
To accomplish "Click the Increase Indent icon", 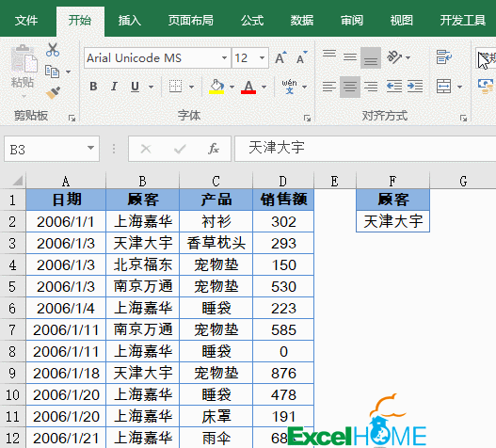I will pos(415,86).
